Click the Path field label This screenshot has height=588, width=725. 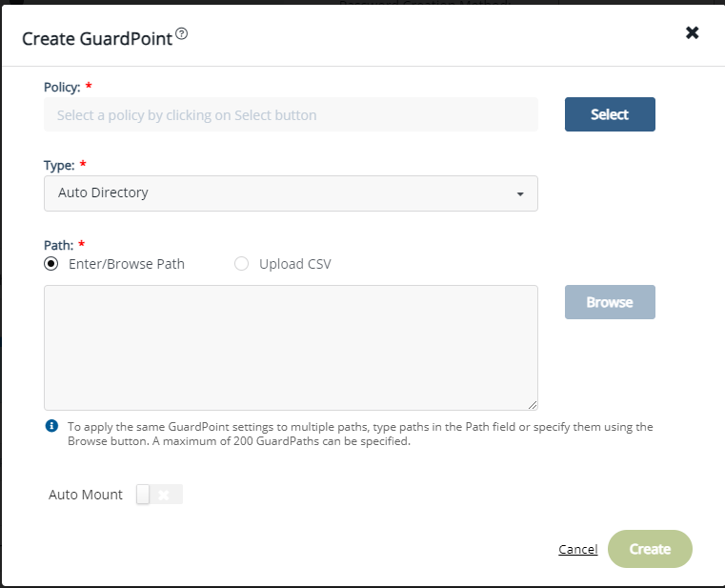point(59,245)
